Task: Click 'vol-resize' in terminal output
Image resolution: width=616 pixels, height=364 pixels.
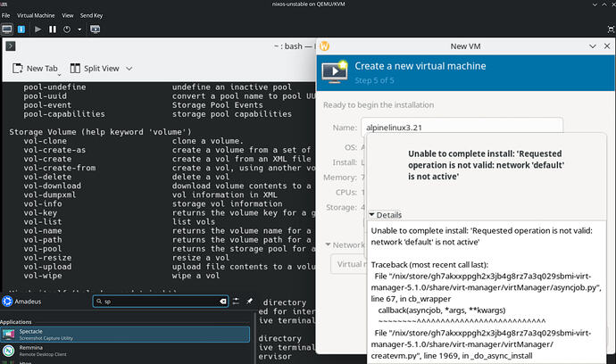Action: coord(47,258)
